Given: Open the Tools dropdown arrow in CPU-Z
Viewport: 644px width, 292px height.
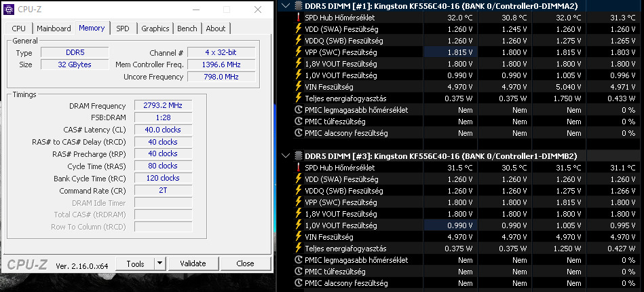Looking at the screenshot, I should pyautogui.click(x=159, y=263).
